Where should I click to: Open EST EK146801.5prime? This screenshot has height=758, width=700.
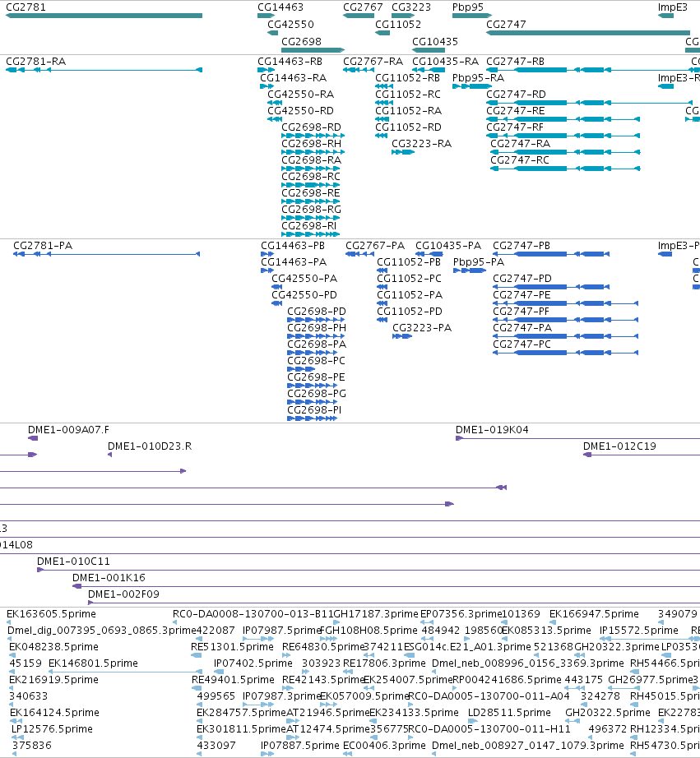coord(94,663)
